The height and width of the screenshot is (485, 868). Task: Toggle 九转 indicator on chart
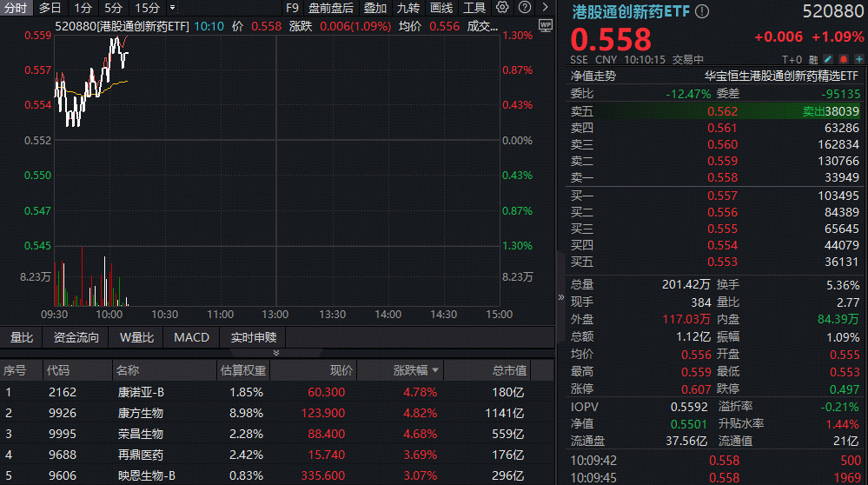pos(407,8)
